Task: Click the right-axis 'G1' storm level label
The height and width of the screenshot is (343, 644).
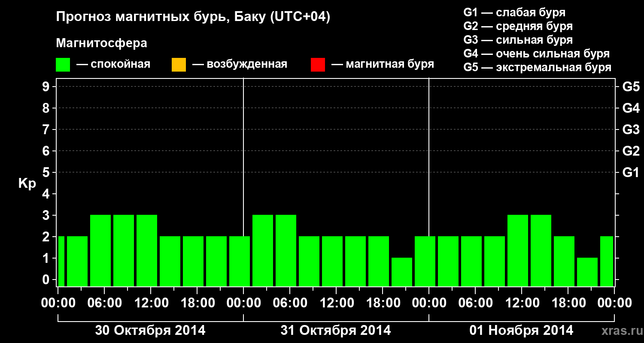Action: click(631, 172)
